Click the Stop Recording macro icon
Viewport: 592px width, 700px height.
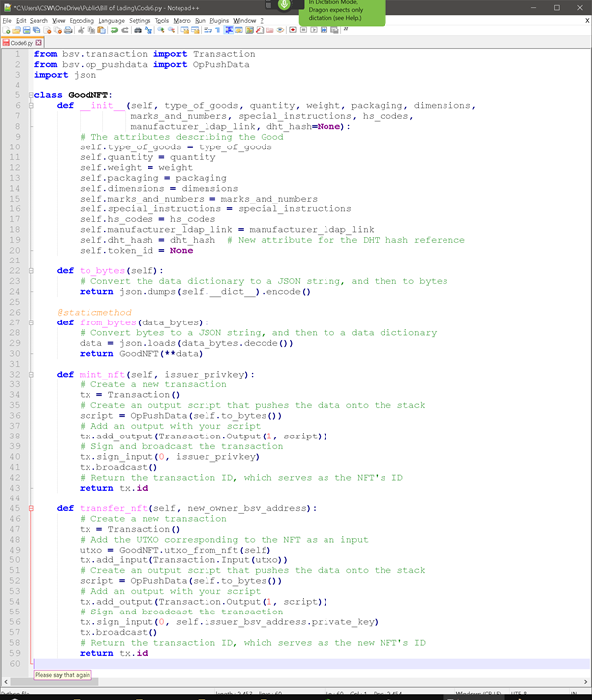coord(303,30)
